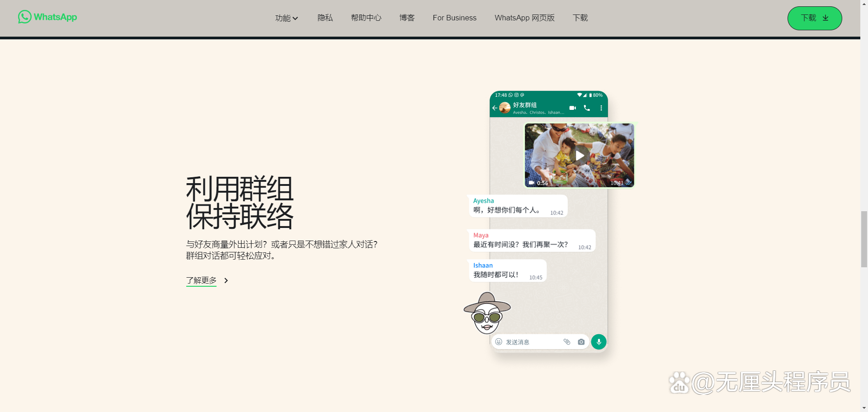This screenshot has height=412, width=868.
Task: Play the picnic video message
Action: tap(580, 156)
